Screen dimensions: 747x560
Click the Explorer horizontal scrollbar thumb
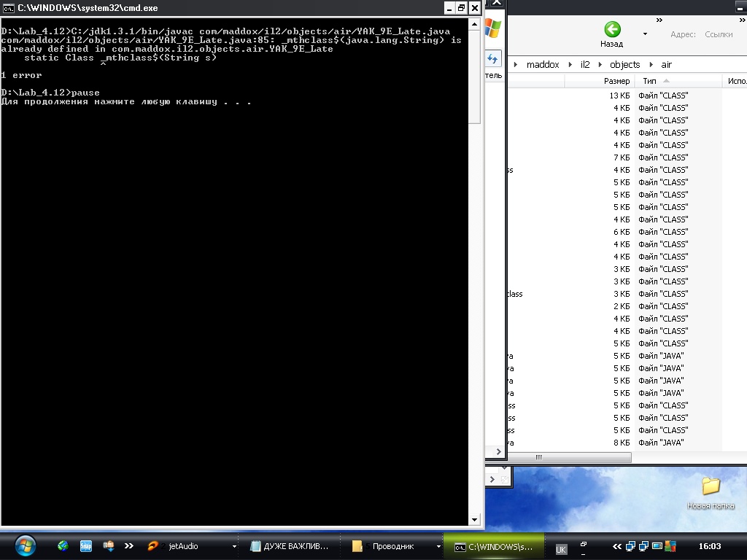coord(570,458)
